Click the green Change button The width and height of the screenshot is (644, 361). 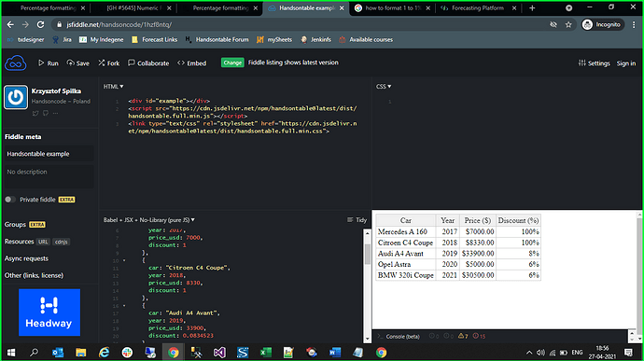click(x=232, y=62)
